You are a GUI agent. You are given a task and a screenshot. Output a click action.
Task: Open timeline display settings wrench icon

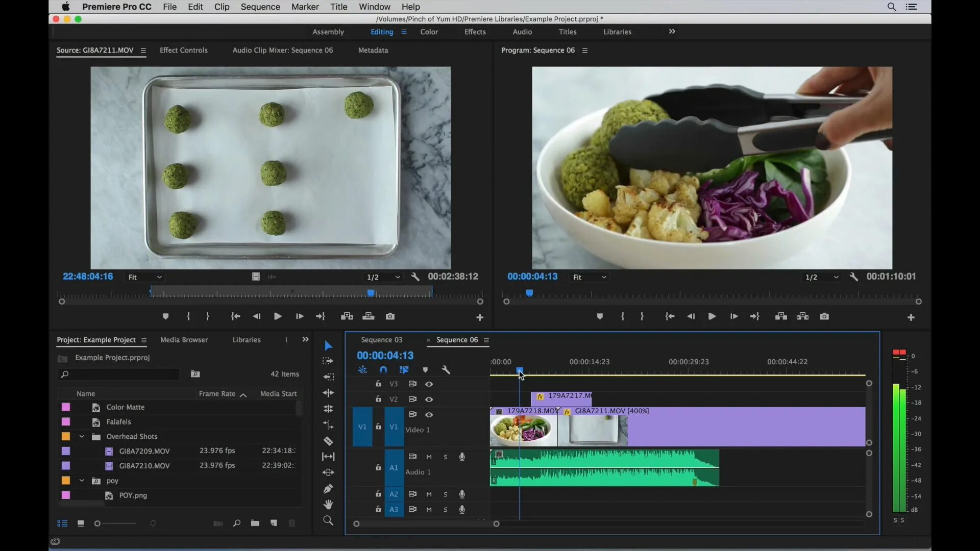click(446, 369)
